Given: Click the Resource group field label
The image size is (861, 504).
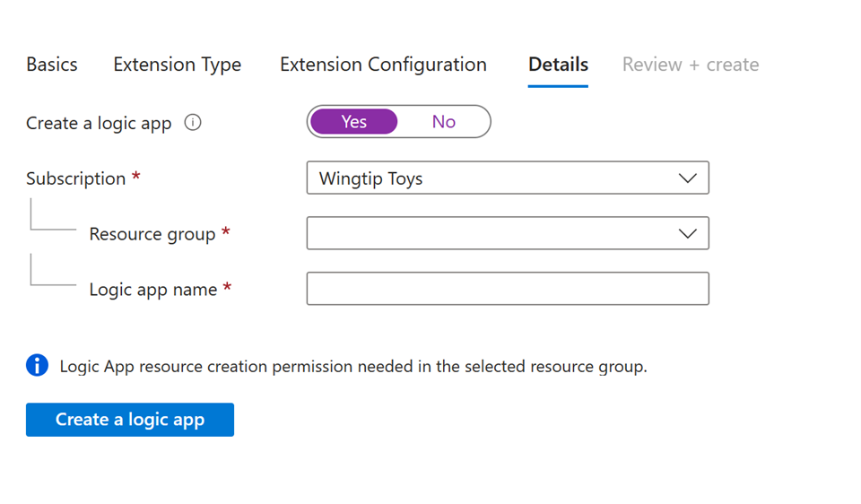Looking at the screenshot, I should tap(152, 234).
